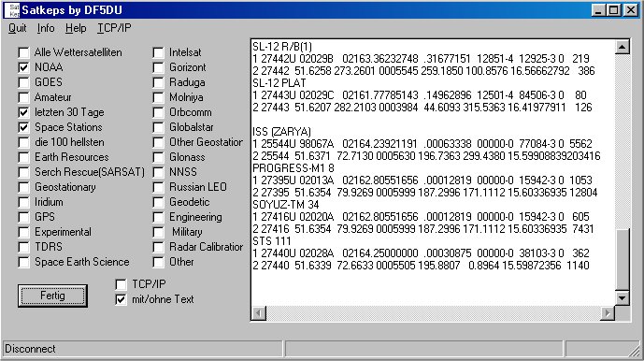Tick the Geodetic checkbox
Viewport: 644px width, 361px height.
[x=158, y=202]
